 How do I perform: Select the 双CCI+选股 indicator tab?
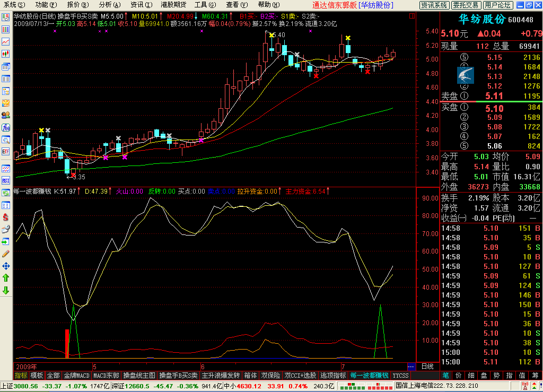pyautogui.click(x=300, y=376)
